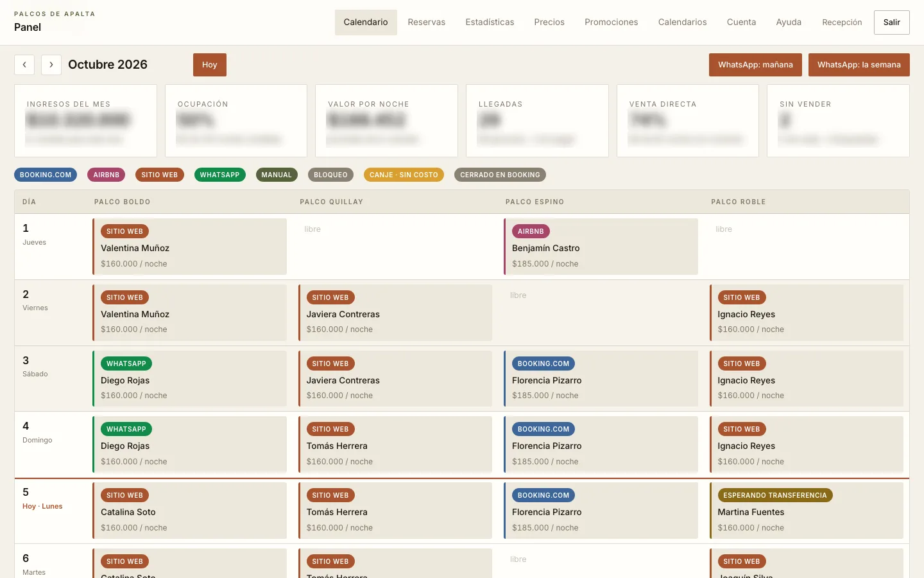Open the Llegadas stat card
Viewport: 924px width, 578px height.
537,121
